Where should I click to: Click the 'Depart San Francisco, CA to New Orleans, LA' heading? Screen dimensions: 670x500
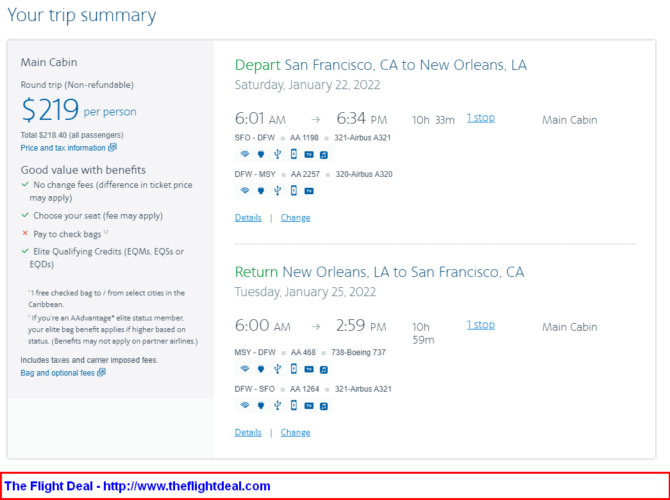pos(381,65)
